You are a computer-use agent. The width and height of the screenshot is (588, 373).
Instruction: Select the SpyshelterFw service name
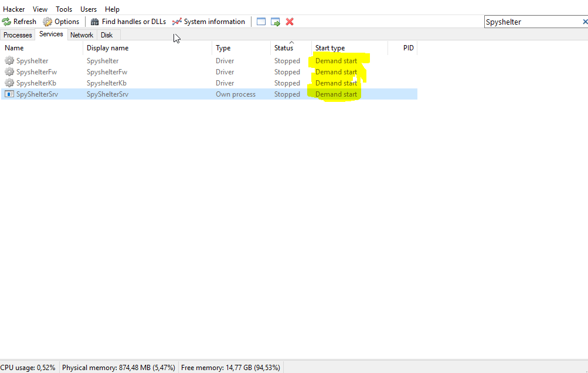pos(37,72)
